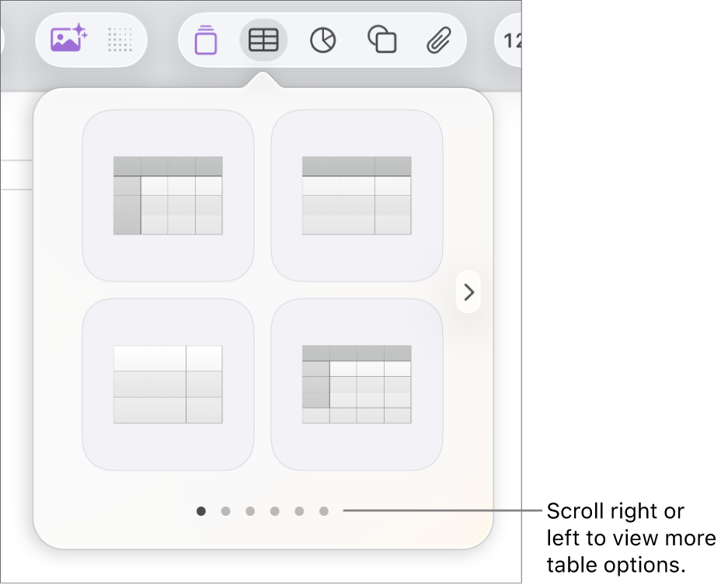
Task: Open the shapes library
Action: click(x=380, y=40)
